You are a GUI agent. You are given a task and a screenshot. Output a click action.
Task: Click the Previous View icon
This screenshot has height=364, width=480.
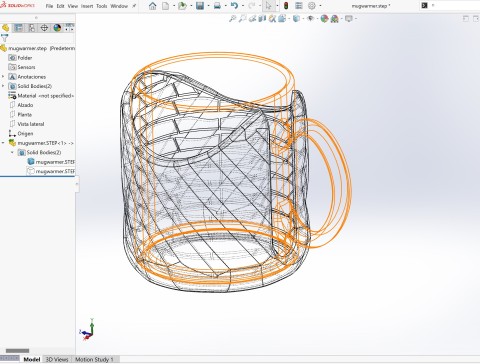[252, 19]
